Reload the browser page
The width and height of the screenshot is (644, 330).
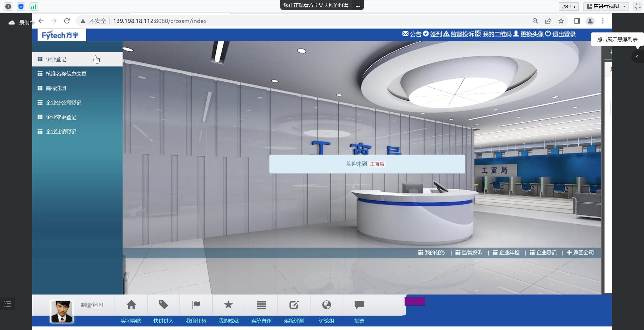67,21
